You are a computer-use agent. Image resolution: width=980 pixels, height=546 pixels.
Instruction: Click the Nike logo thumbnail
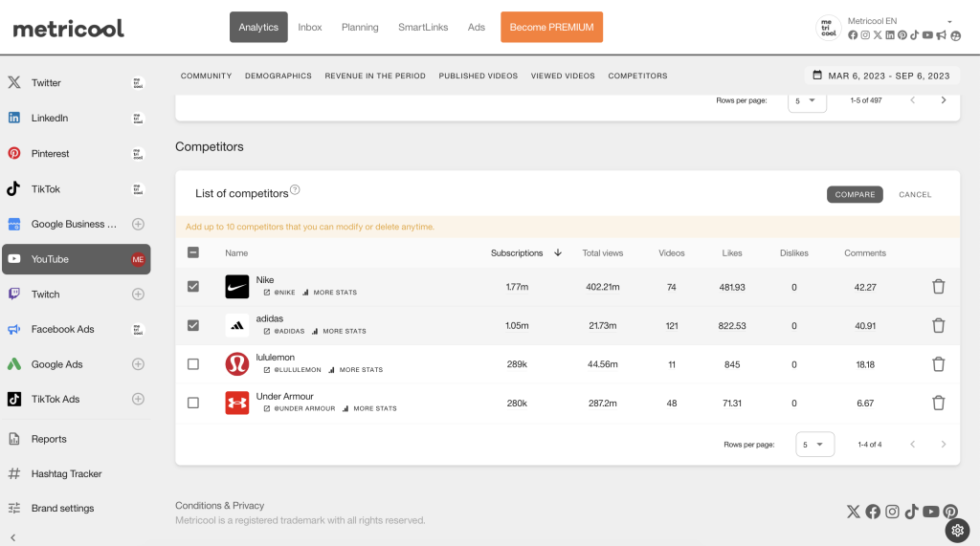(x=237, y=287)
